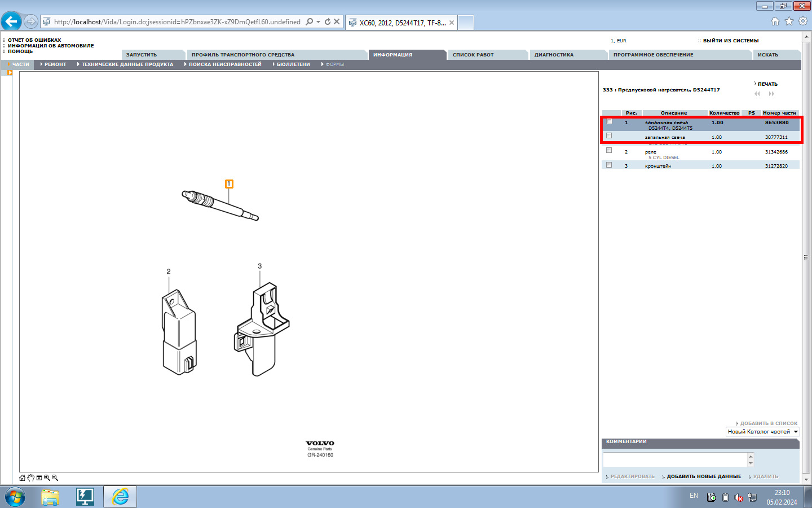812x508 pixels.
Task: Click the orange arrow panel expander icon
Action: point(10,72)
